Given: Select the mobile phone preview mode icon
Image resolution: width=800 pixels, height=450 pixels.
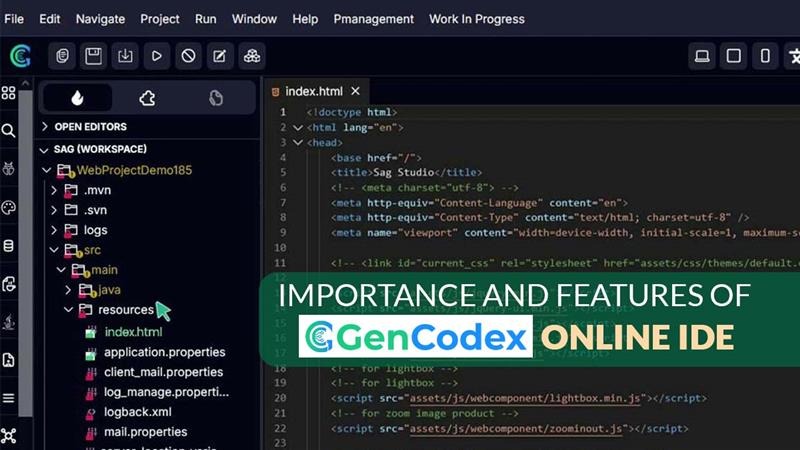Looking at the screenshot, I should [x=766, y=56].
